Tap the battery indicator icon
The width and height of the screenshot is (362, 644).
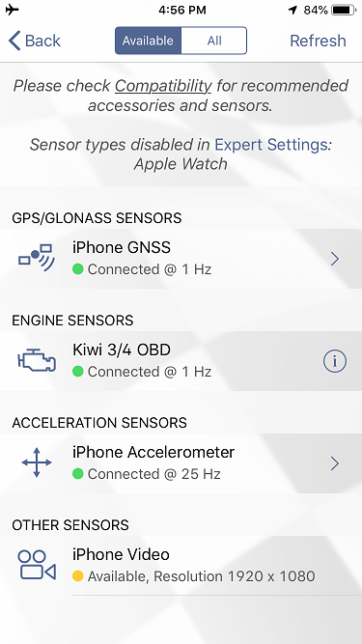(x=343, y=10)
